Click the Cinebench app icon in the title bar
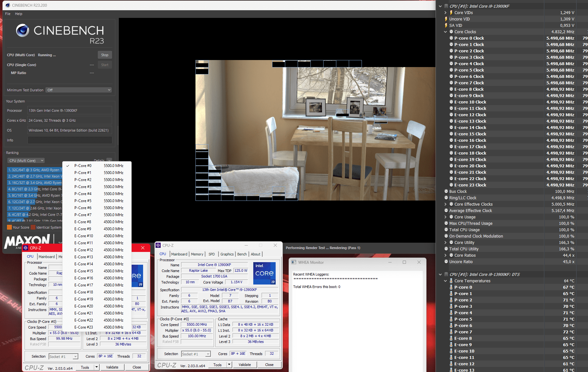Screen dimensions: 588x372 (8, 5)
